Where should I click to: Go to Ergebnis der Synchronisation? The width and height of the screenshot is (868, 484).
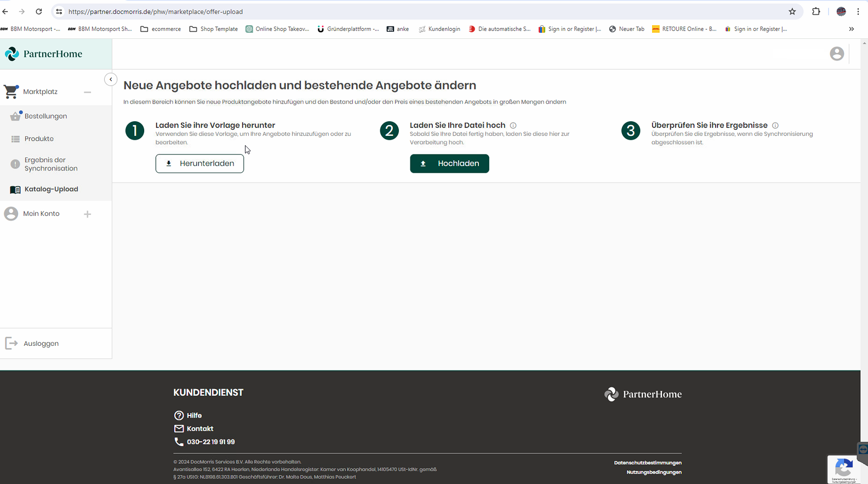pyautogui.click(x=50, y=164)
